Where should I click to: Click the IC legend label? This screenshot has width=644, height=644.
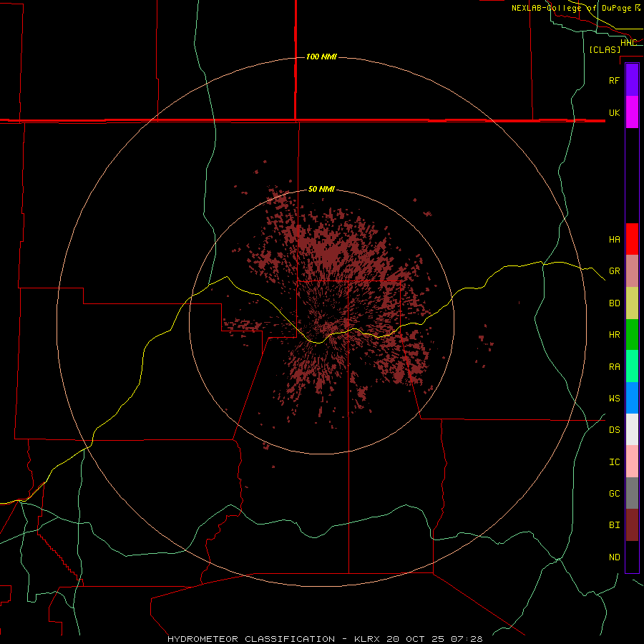[614, 462]
